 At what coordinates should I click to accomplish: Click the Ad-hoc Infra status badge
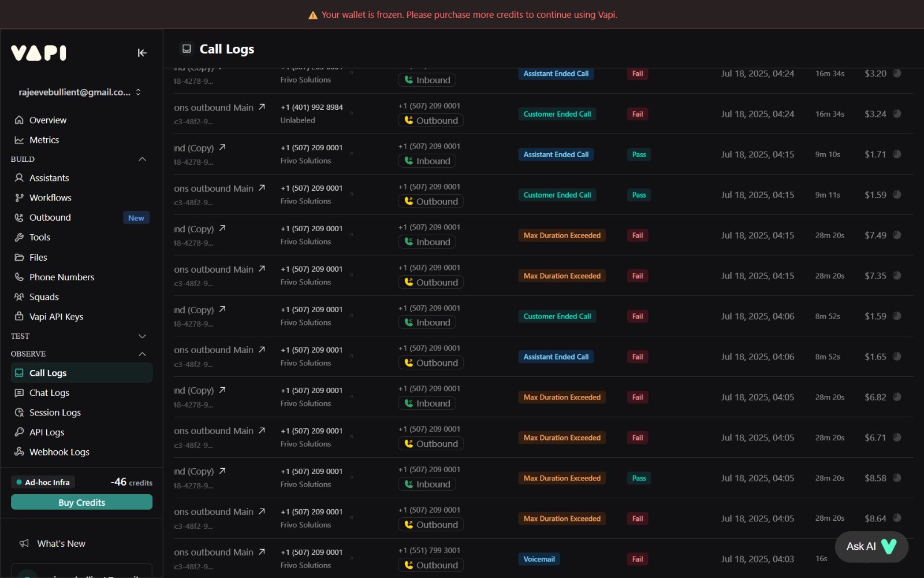point(43,482)
